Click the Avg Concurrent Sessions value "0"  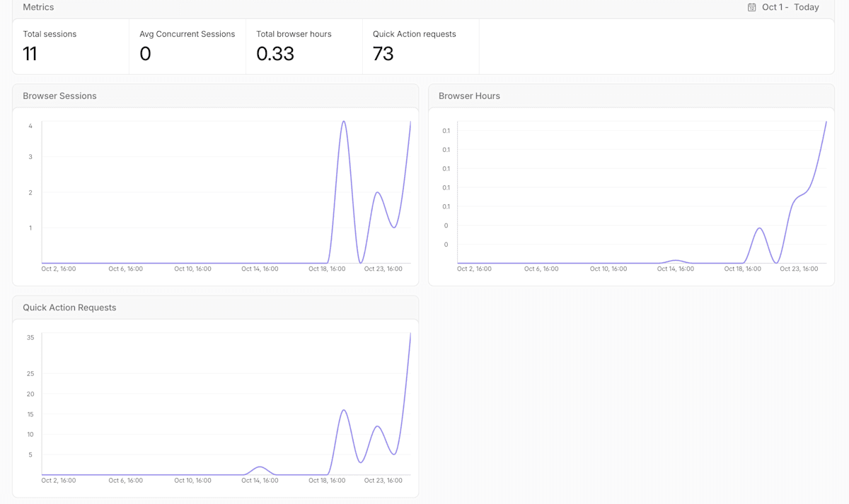coord(145,54)
